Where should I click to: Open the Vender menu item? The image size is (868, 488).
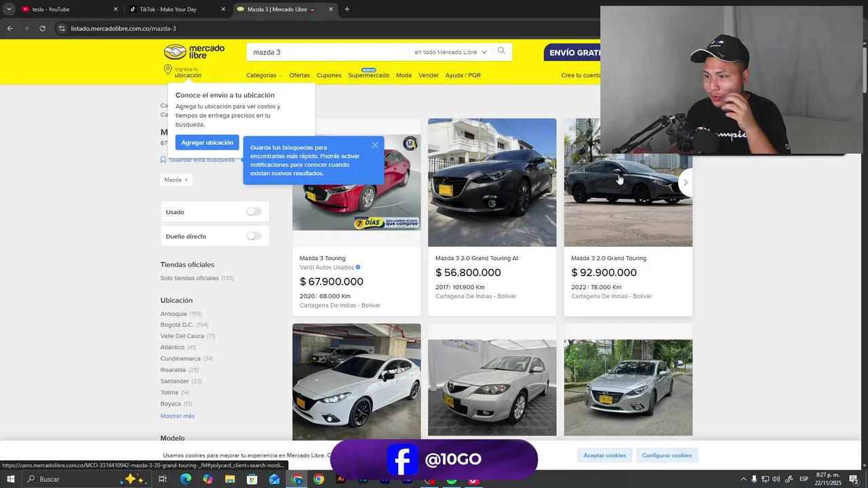429,75
